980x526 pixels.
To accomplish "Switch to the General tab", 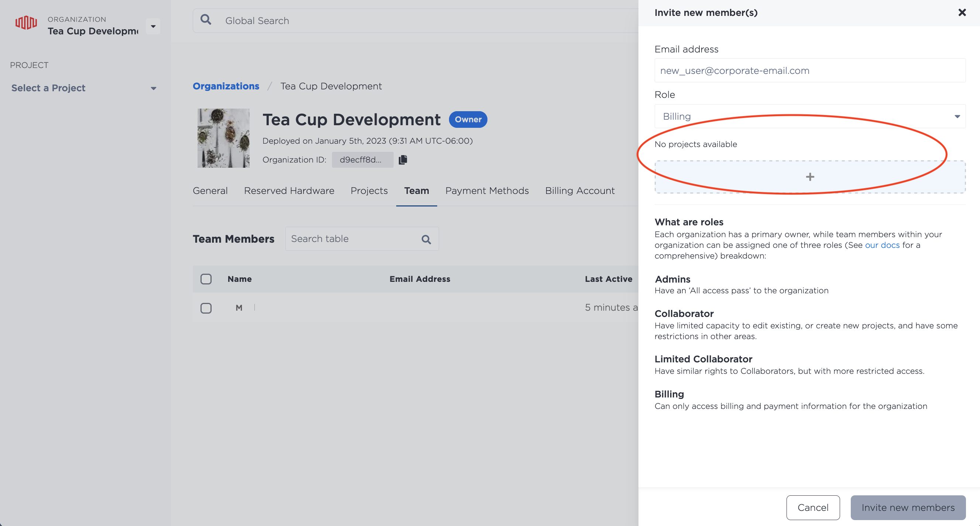I will point(210,191).
